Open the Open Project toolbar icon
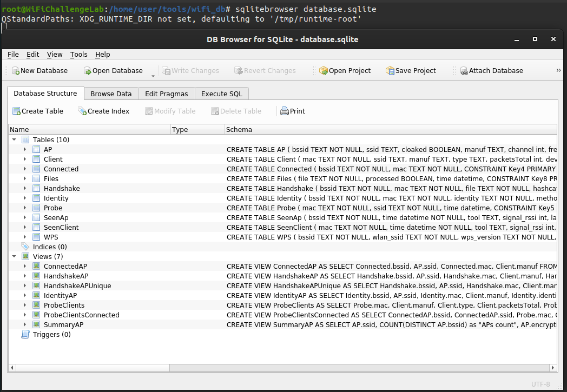 point(324,71)
